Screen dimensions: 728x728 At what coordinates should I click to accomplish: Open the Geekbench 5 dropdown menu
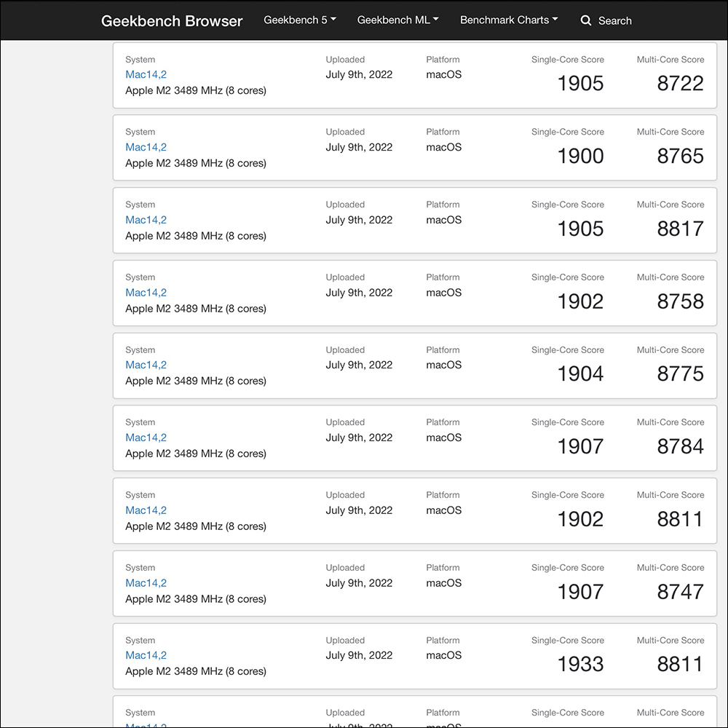[299, 20]
